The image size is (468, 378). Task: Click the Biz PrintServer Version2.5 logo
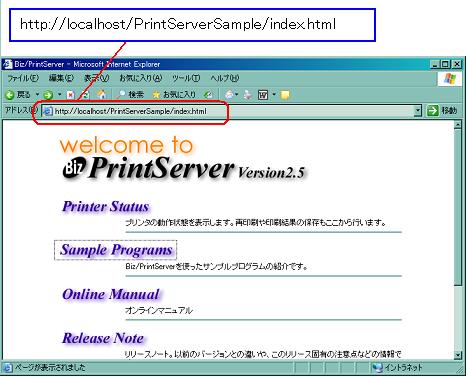tap(184, 169)
